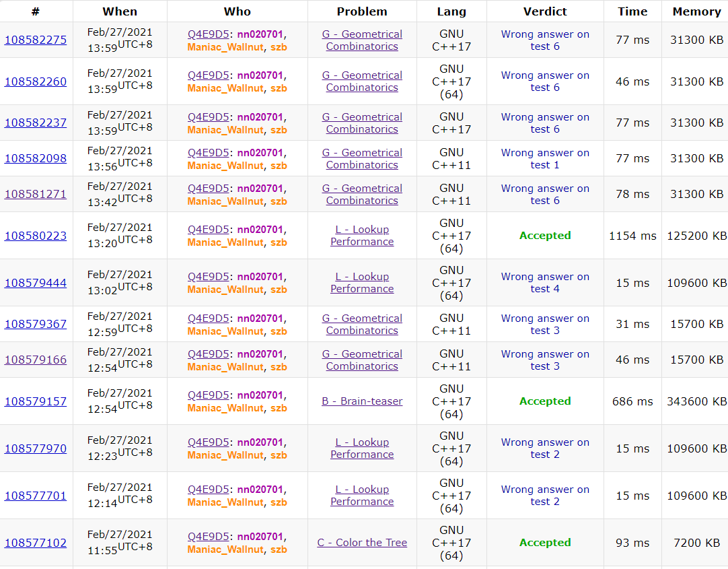Open szb profile in Color the Tree row

click(x=279, y=549)
